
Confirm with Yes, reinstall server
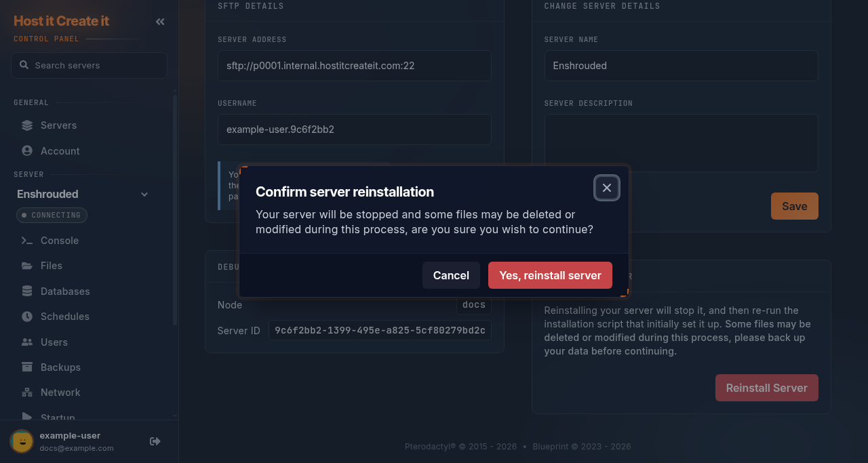pos(550,275)
